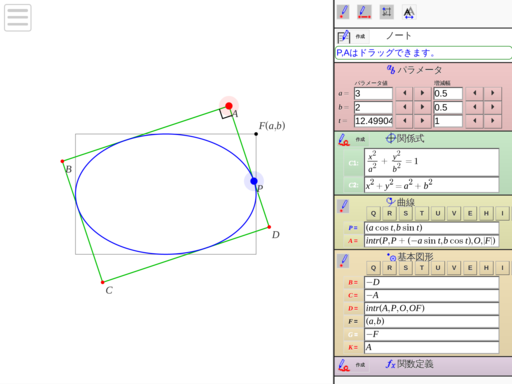Click H button in 基本図形 section

[x=486, y=268]
